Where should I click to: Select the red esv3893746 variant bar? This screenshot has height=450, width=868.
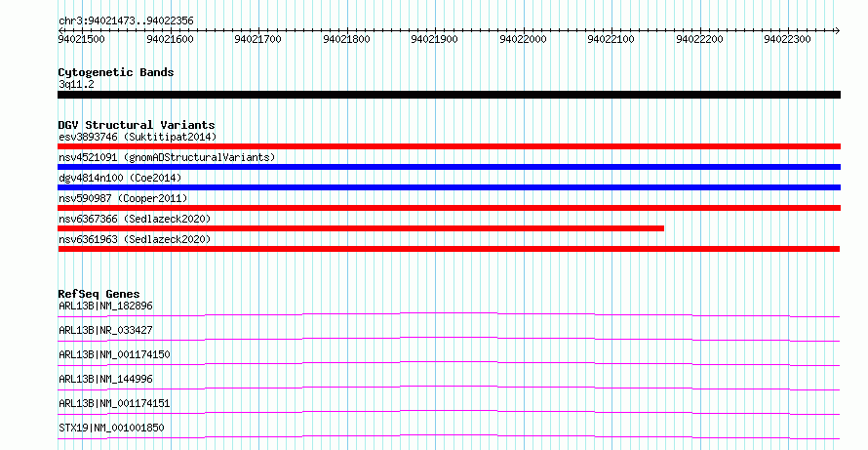449,146
